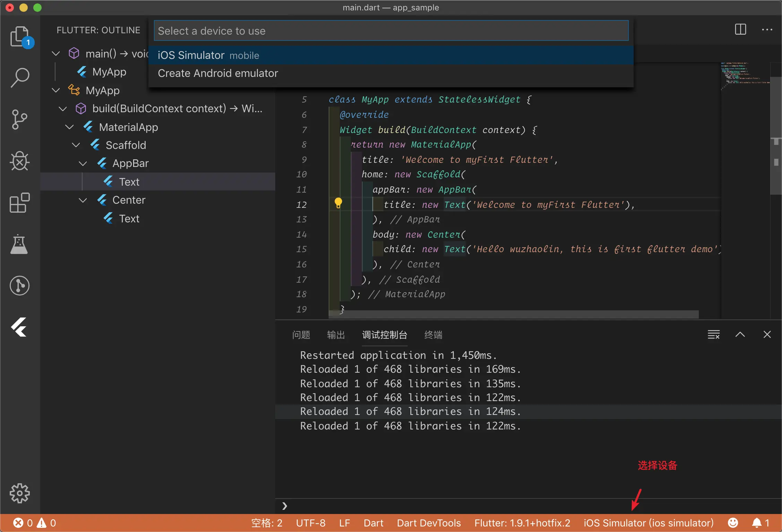Collapse the MaterialApp outline node
The height and width of the screenshot is (532, 782).
tap(69, 127)
